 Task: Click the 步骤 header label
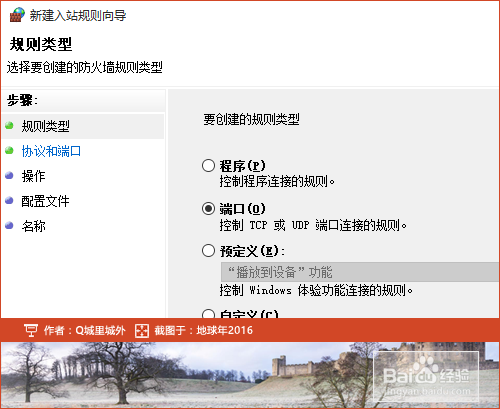click(x=22, y=100)
